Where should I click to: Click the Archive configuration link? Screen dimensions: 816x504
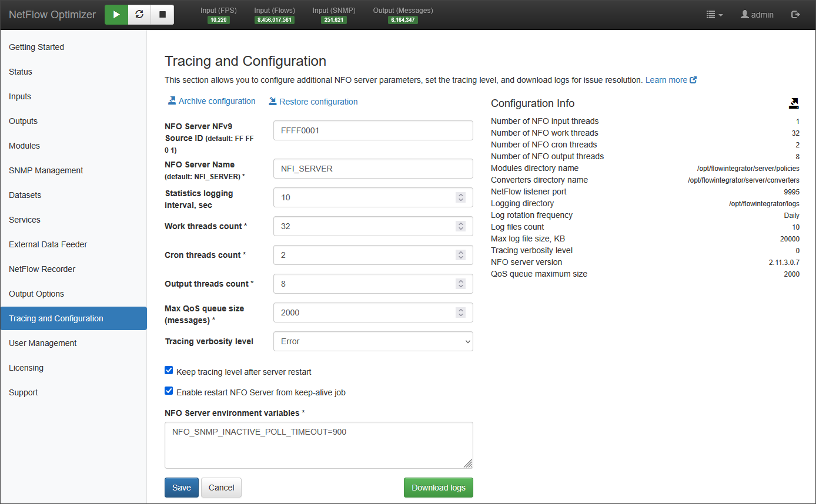click(x=212, y=101)
